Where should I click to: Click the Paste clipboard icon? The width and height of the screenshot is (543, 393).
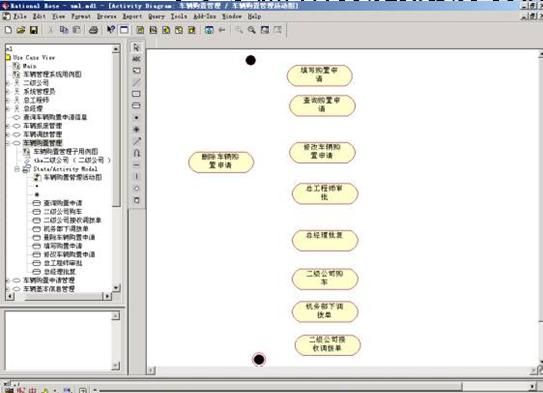pos(77,30)
